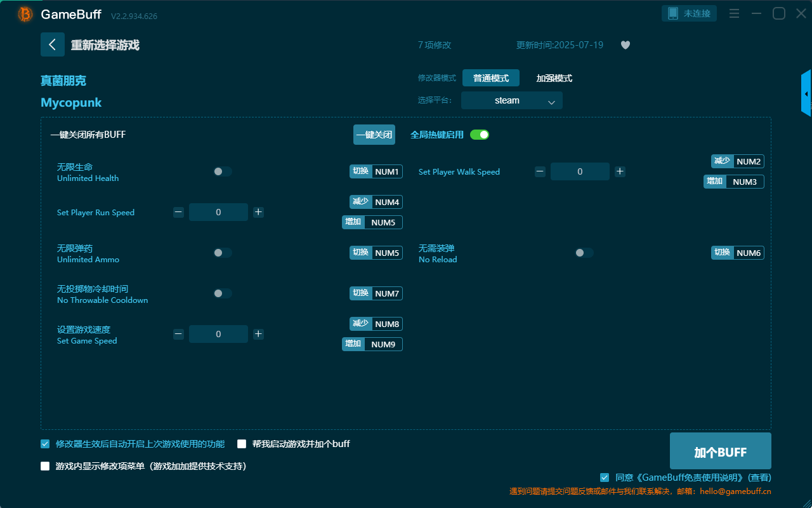This screenshot has height=508, width=812.
Task: Go back using the arrow button
Action: [53, 44]
